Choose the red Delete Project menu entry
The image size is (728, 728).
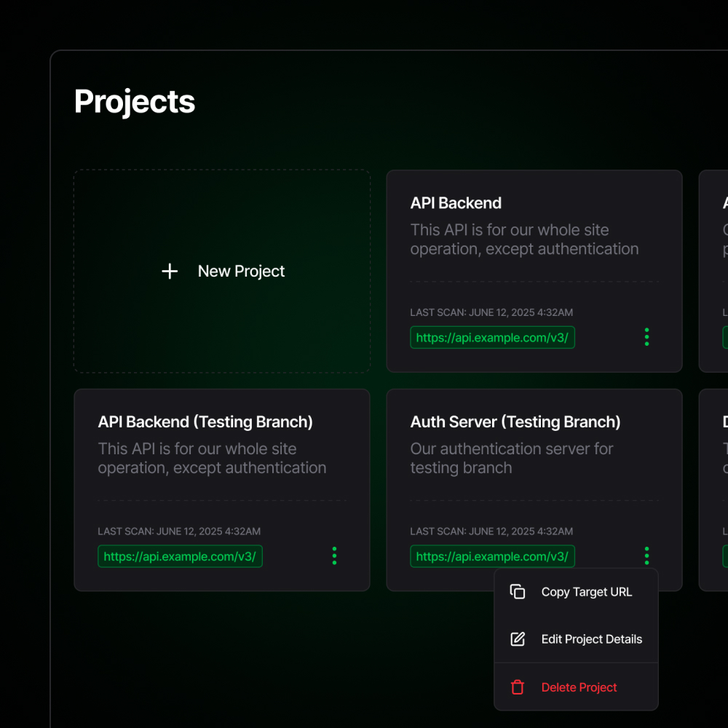[x=576, y=687]
